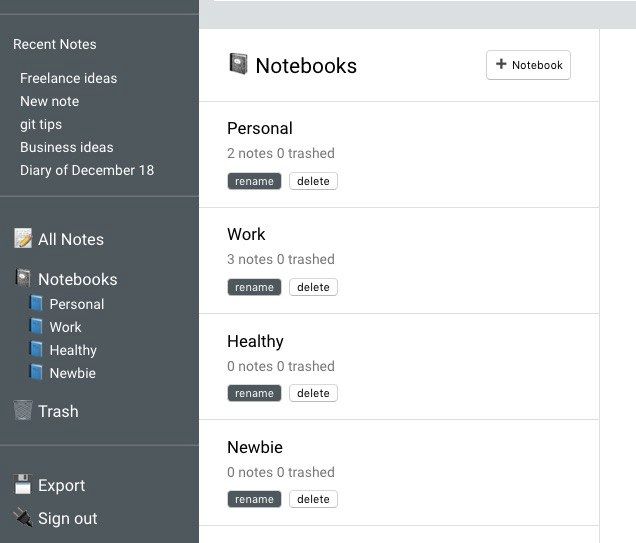Viewport: 636px width, 543px height.
Task: Click the Trash bin icon
Action: click(23, 411)
